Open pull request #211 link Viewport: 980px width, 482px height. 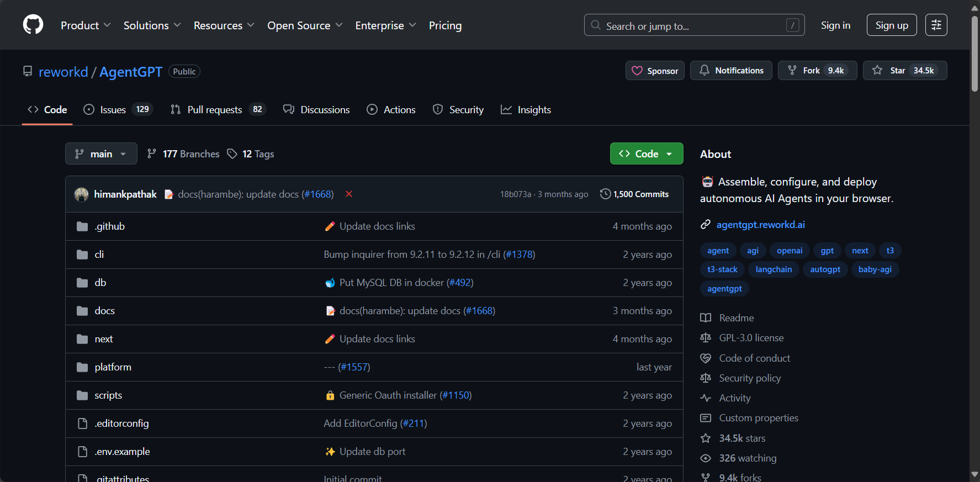tap(414, 423)
